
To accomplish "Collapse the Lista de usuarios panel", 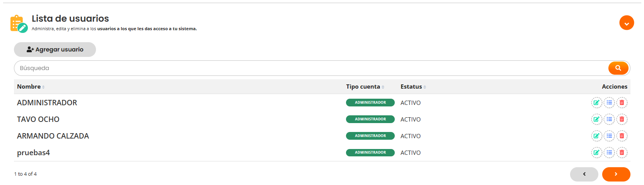I will [626, 23].
